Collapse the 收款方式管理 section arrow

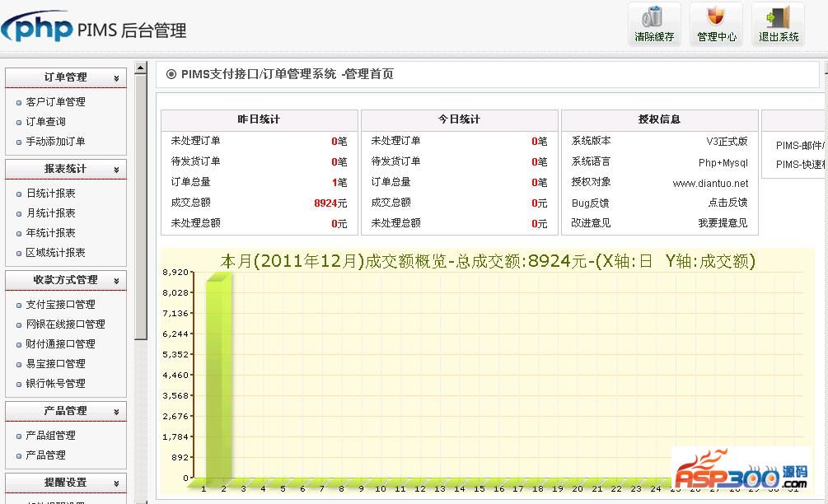(116, 281)
